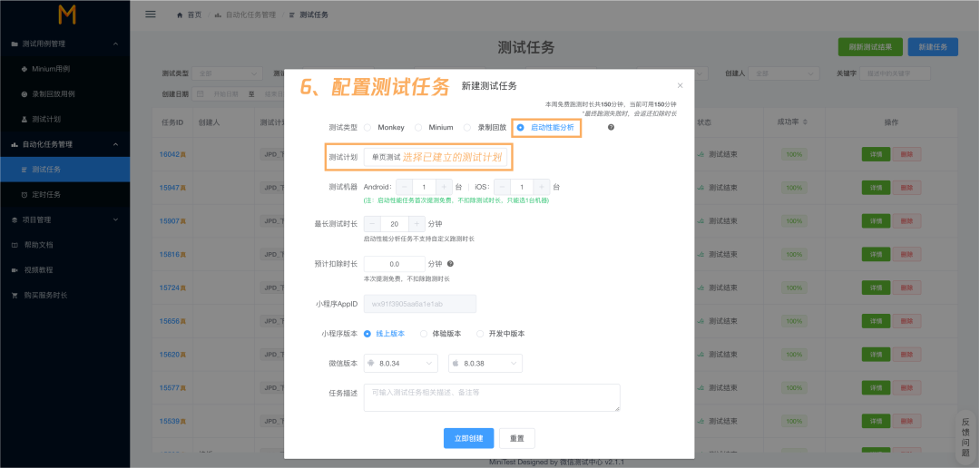Click the 关键字 search input
The width and height of the screenshot is (980, 468).
[895, 73]
